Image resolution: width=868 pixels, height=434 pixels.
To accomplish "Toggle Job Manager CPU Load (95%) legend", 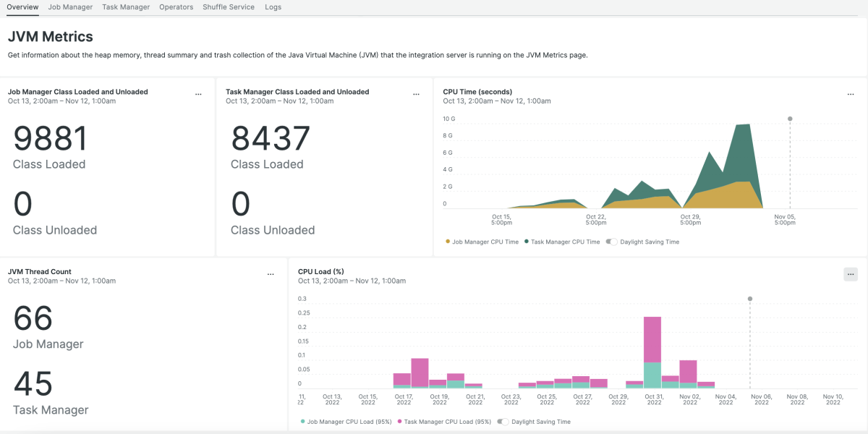I will tap(346, 422).
